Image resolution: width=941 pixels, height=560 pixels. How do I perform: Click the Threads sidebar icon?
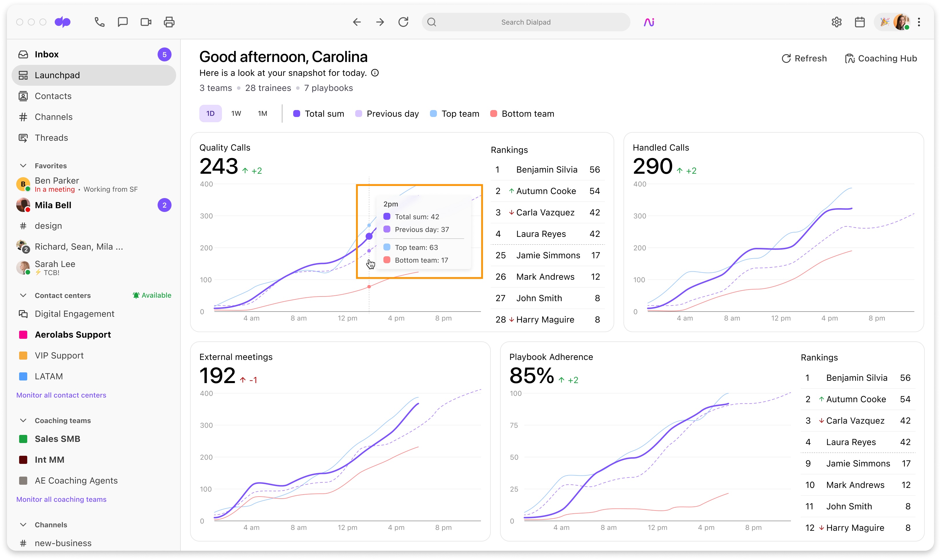click(x=23, y=138)
